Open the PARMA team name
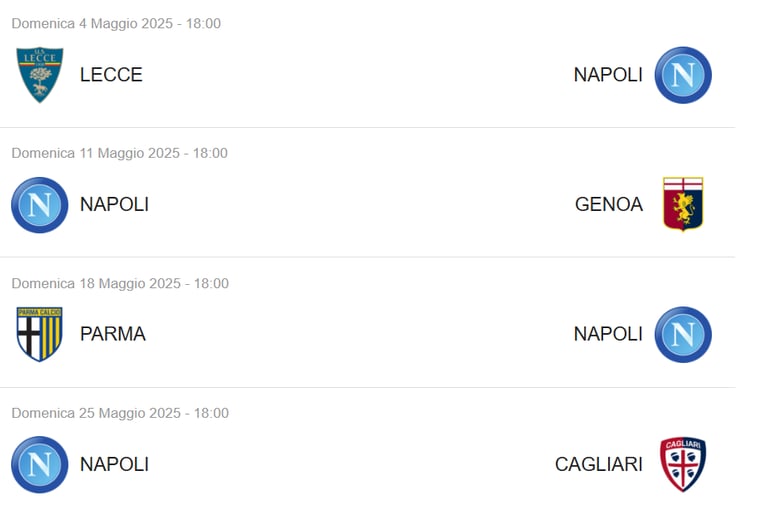 click(113, 334)
